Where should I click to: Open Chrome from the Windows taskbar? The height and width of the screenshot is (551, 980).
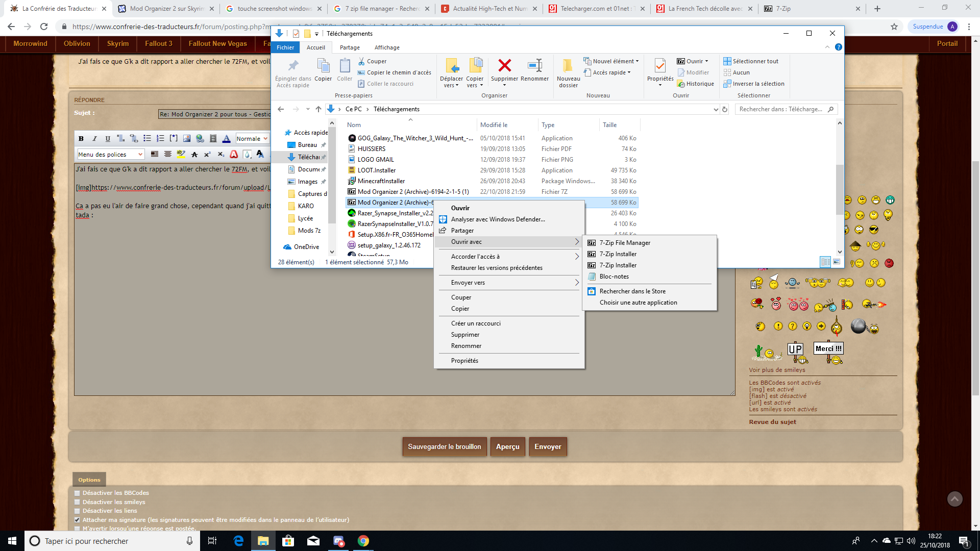click(x=363, y=541)
